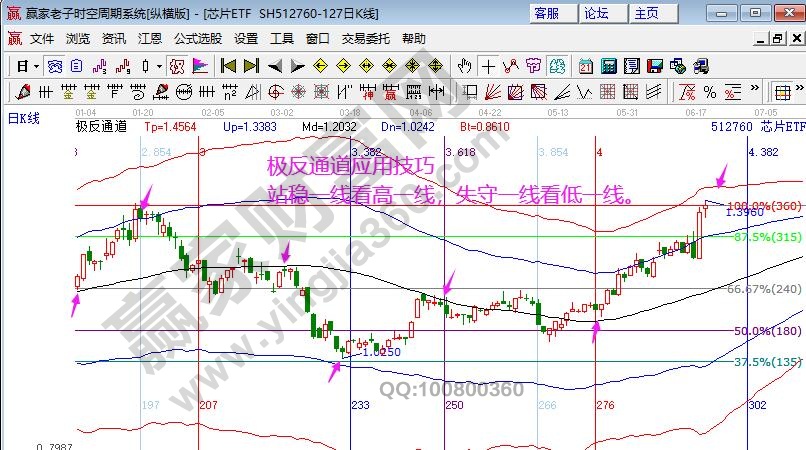Screen dimensions: 806x450
Task: Activate the crosshair cursor tool
Action: point(488,66)
